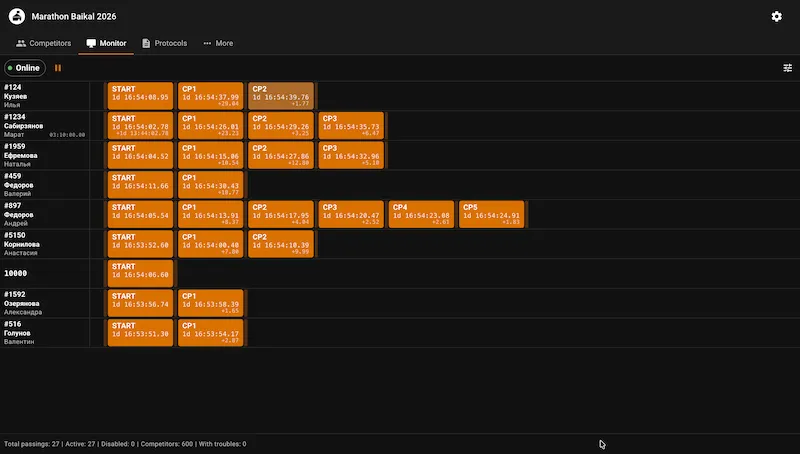Viewport: 800px width, 454px height.
Task: Open CP1 passing of #516 Голунов
Action: click(211, 333)
